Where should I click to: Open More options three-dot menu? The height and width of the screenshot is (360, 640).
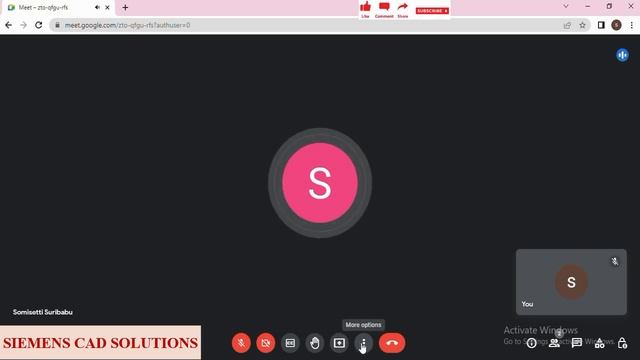(364, 343)
